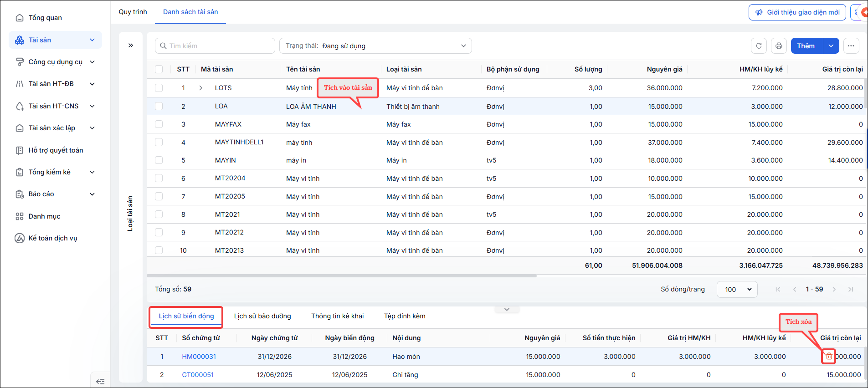Click the search magnifier icon
This screenshot has width=868, height=388.
[x=163, y=46]
